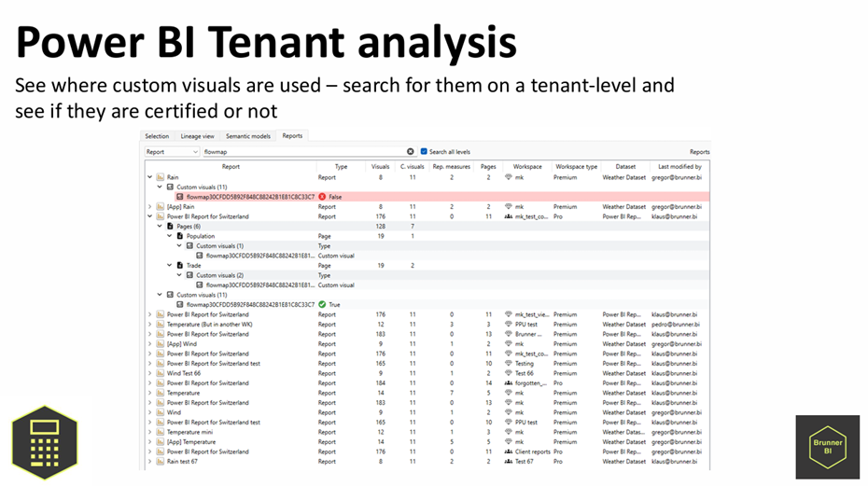Click custom visual icon of highlighted flowmap row
Image resolution: width=868 pixels, height=486 pixels.
tap(180, 197)
